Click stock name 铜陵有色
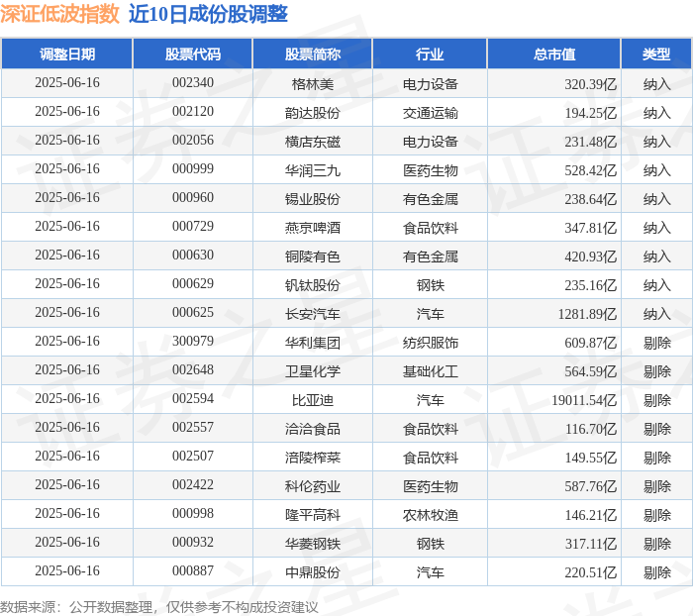 click(313, 257)
